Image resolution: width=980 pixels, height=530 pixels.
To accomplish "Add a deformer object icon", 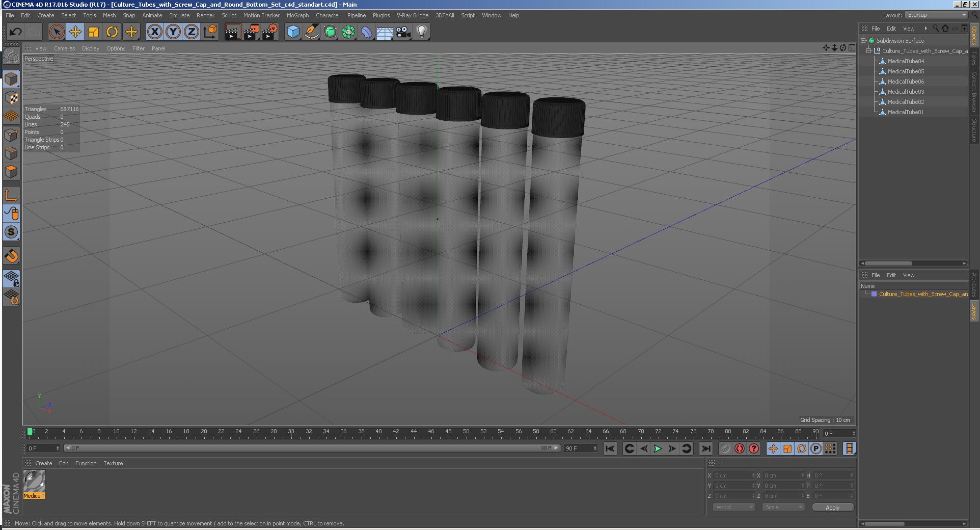I will pos(367,32).
